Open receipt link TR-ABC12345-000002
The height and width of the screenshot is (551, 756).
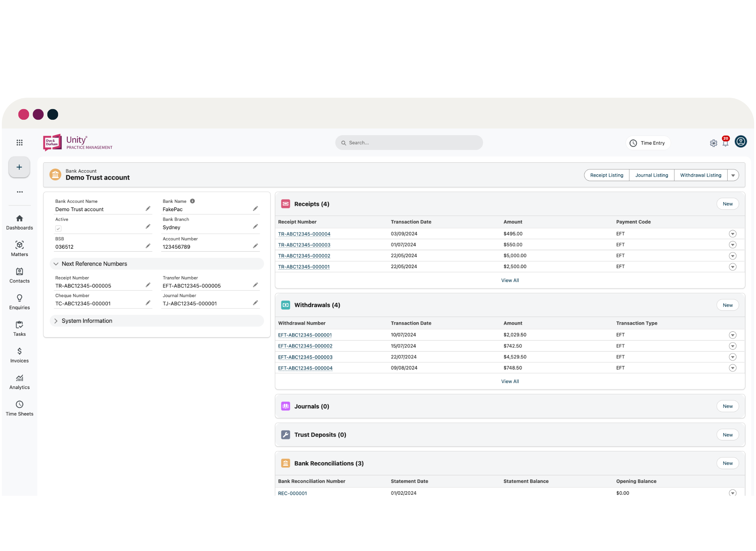coord(304,256)
